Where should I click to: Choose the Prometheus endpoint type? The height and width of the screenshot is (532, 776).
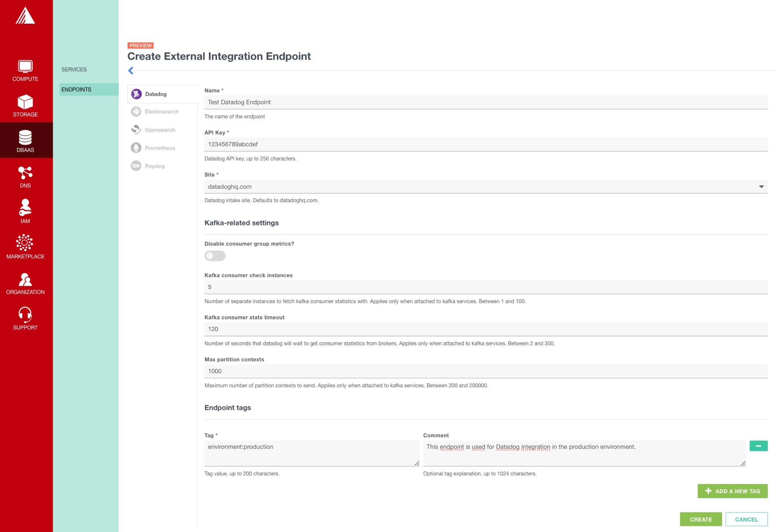(x=160, y=148)
